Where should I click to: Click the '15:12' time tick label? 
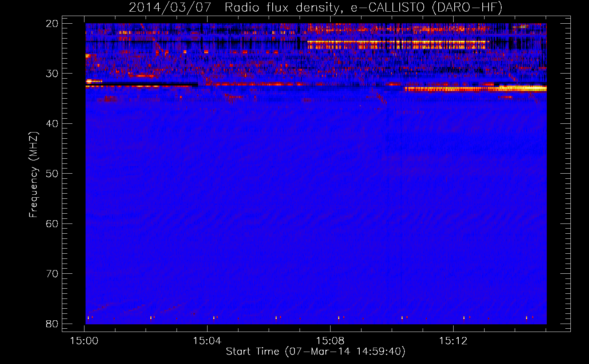point(453,341)
